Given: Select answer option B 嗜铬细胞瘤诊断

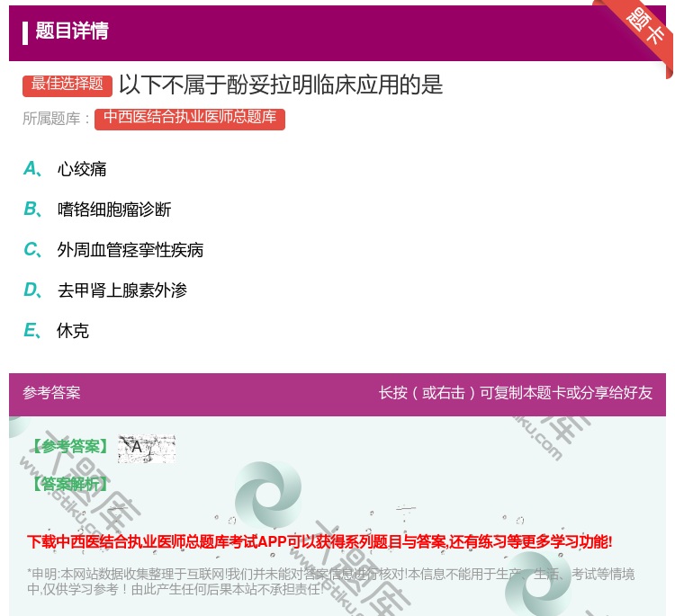Looking at the screenshot, I should 97,210.
